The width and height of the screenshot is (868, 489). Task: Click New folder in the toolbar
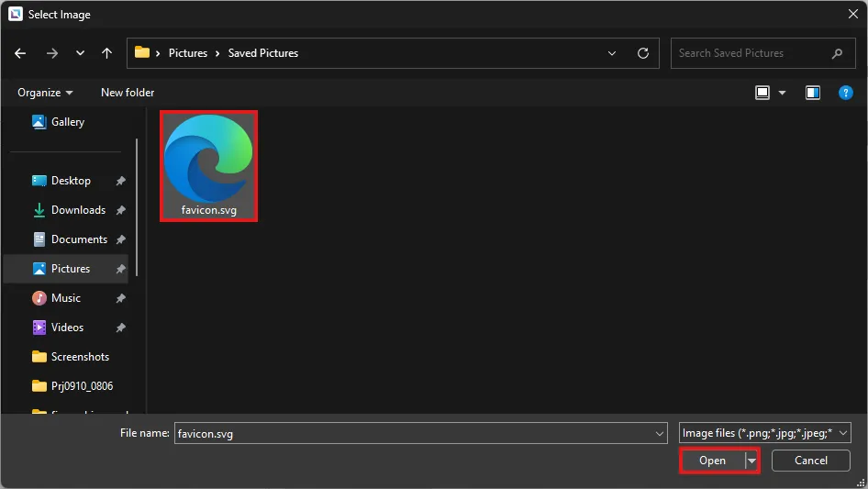point(128,93)
